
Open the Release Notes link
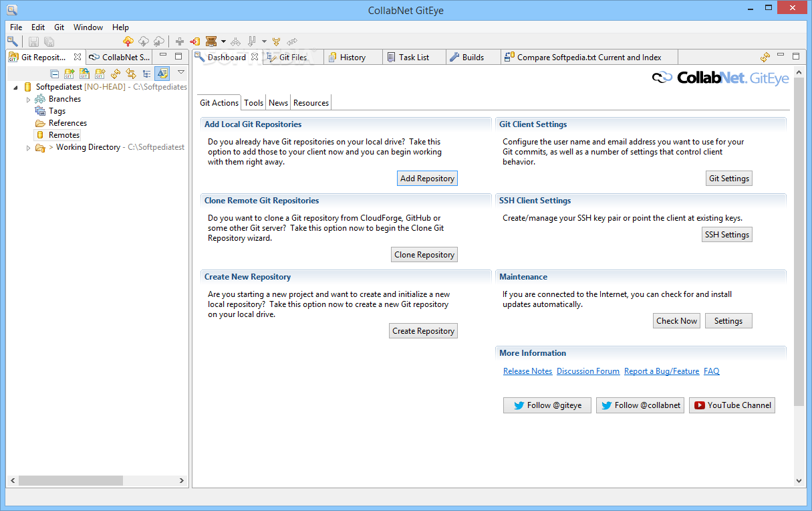[527, 371]
